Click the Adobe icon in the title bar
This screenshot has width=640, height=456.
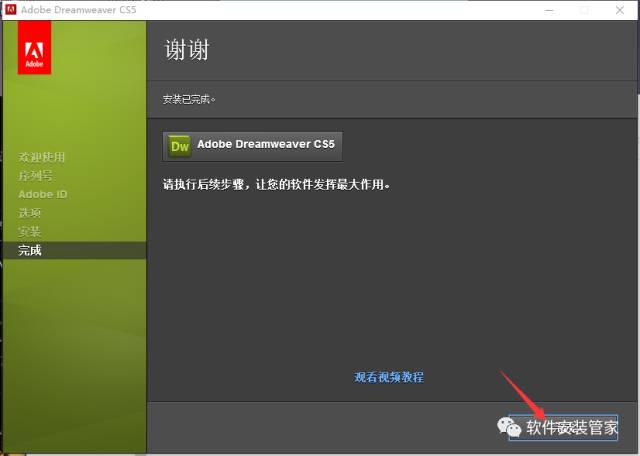click(11, 9)
